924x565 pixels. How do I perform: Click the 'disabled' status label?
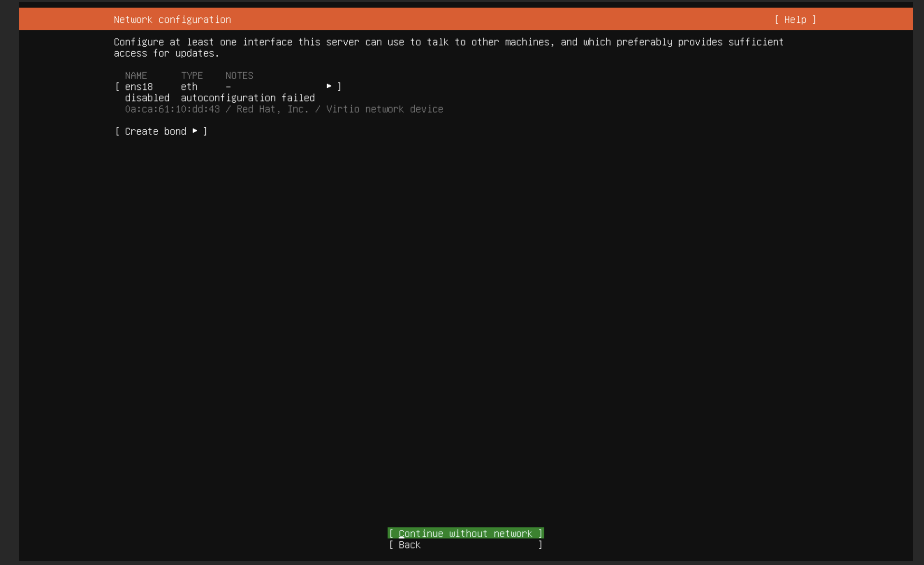tap(147, 98)
